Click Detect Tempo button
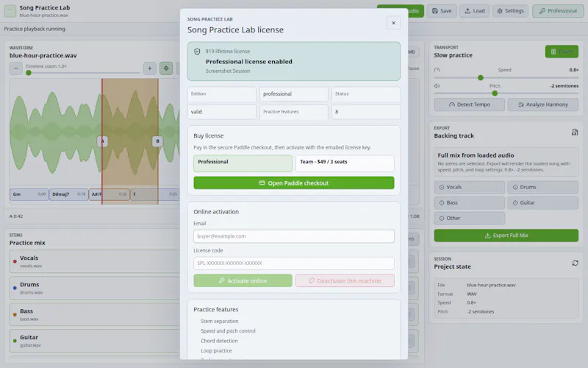 click(469, 105)
